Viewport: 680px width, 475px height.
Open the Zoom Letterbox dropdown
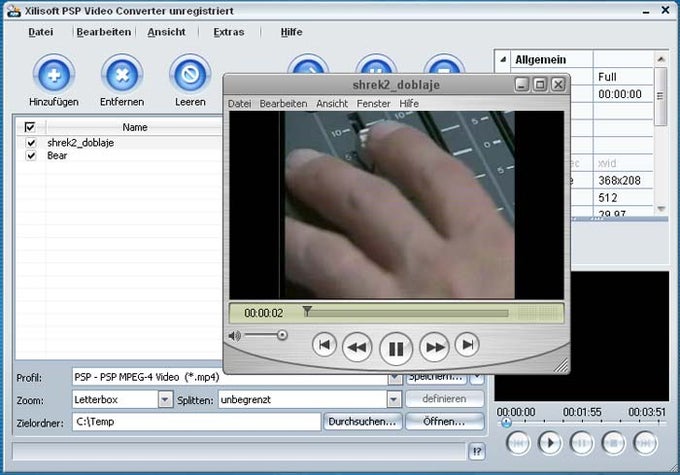click(165, 400)
